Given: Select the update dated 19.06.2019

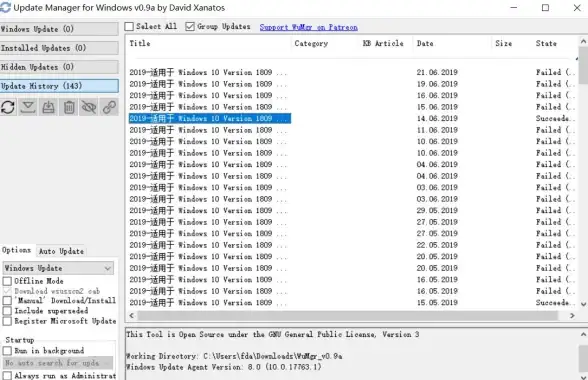Looking at the screenshot, I should pyautogui.click(x=352, y=84).
